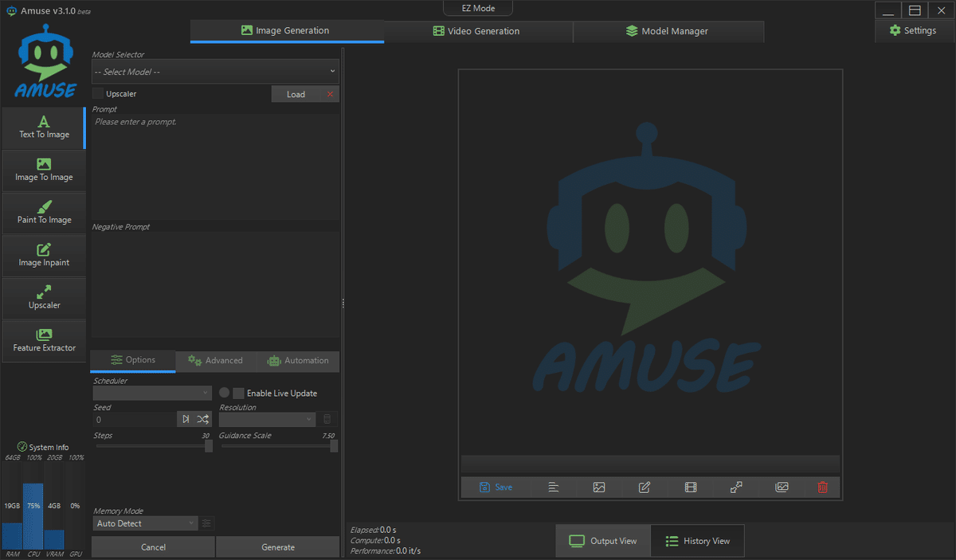
Task: Expand the Memory Mode dropdown
Action: pos(145,523)
